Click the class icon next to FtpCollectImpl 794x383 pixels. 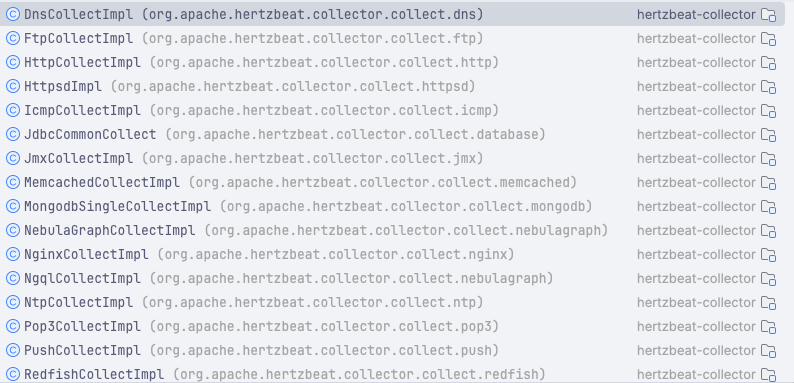(x=13, y=39)
